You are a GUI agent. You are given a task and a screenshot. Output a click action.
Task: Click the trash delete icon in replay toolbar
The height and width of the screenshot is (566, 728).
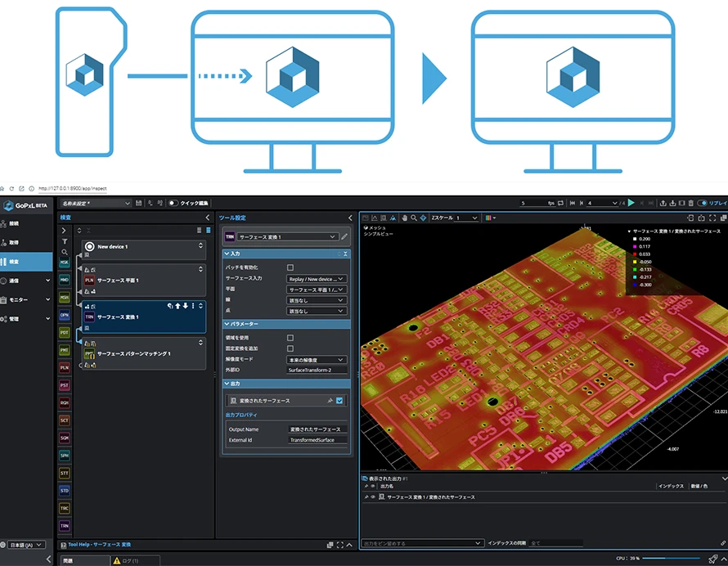691,203
